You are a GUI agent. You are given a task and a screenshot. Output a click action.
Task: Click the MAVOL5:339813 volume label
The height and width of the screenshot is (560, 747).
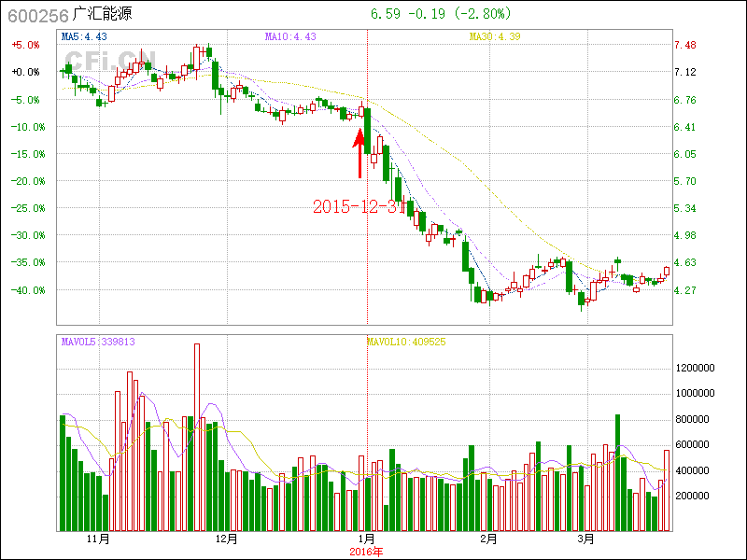click(x=98, y=342)
